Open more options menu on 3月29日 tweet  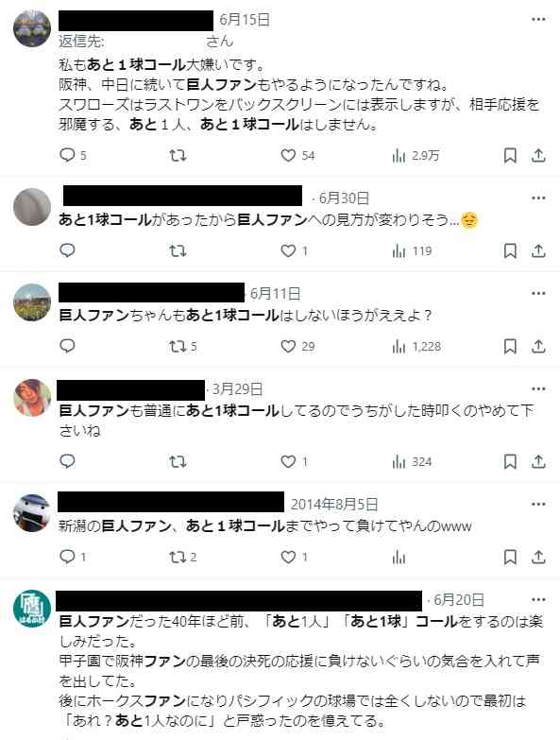(538, 388)
